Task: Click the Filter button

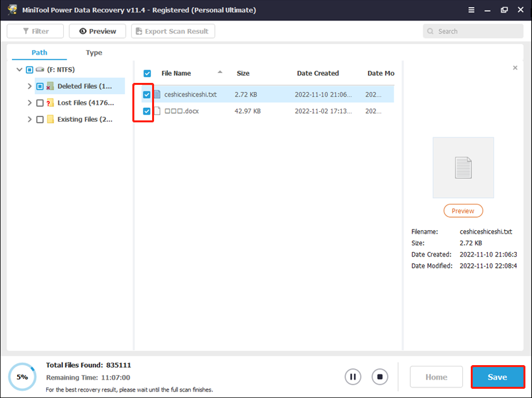Action: click(x=36, y=31)
